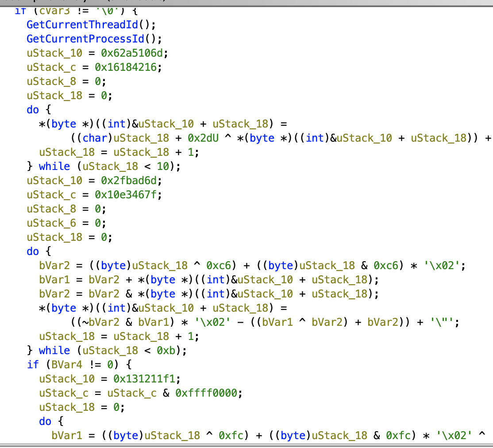Viewport: 493px width, 448px height.
Task: Click the 0x2dU constant
Action: [200, 138]
